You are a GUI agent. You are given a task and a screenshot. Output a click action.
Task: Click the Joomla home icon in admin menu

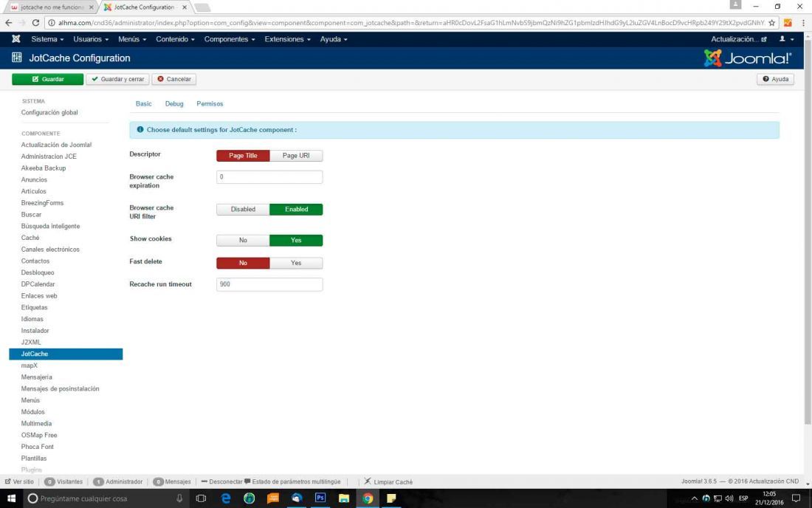click(x=16, y=39)
